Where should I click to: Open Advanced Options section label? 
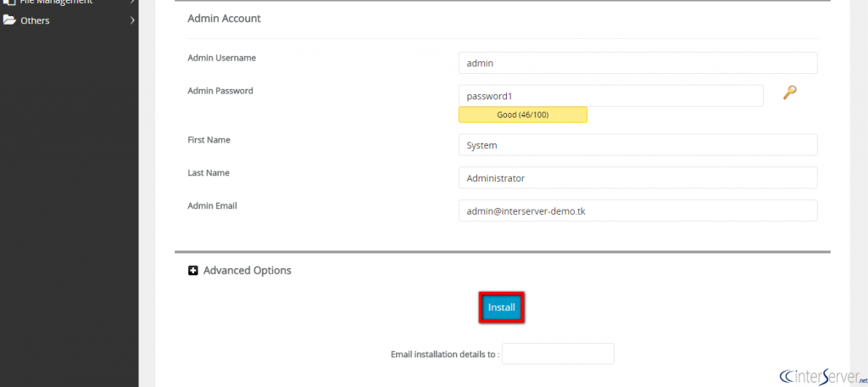(247, 271)
